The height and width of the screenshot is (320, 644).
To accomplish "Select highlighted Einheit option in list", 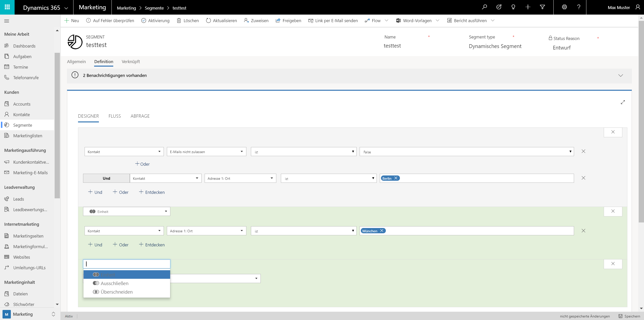I will click(x=127, y=275).
